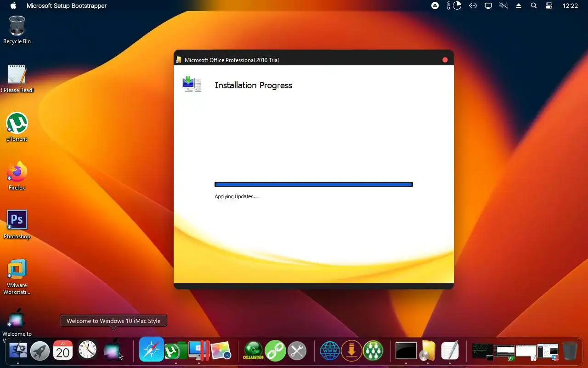Open the green droplets circle dock icon
This screenshot has height=368, width=588.
point(373,351)
